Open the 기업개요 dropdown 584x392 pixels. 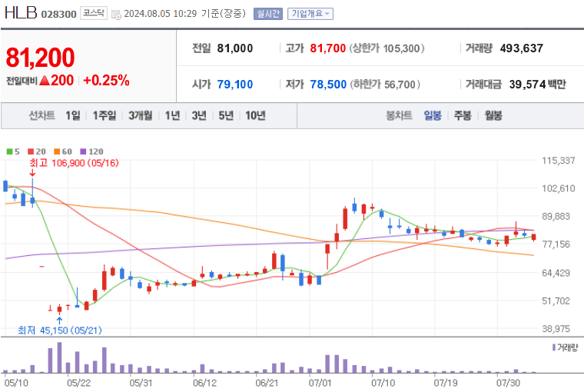tap(310, 14)
